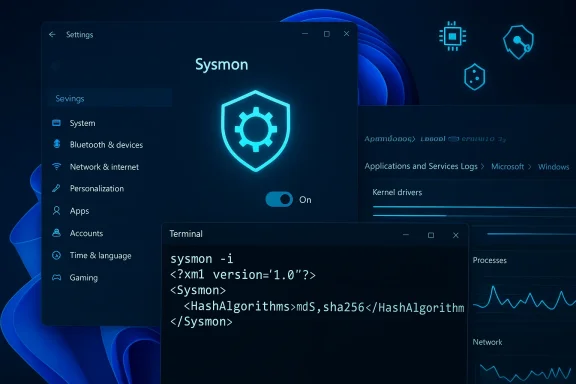Click the Settings window title text
Image resolution: width=576 pixels, height=384 pixels.
click(79, 35)
